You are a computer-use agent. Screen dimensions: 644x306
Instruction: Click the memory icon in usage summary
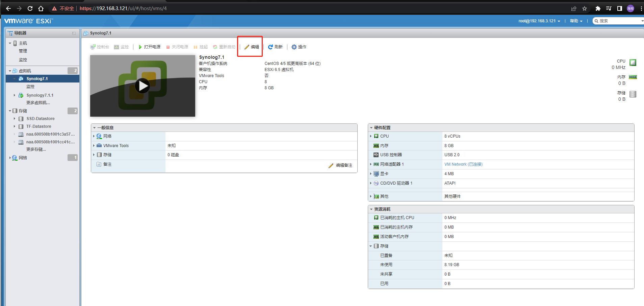[633, 77]
